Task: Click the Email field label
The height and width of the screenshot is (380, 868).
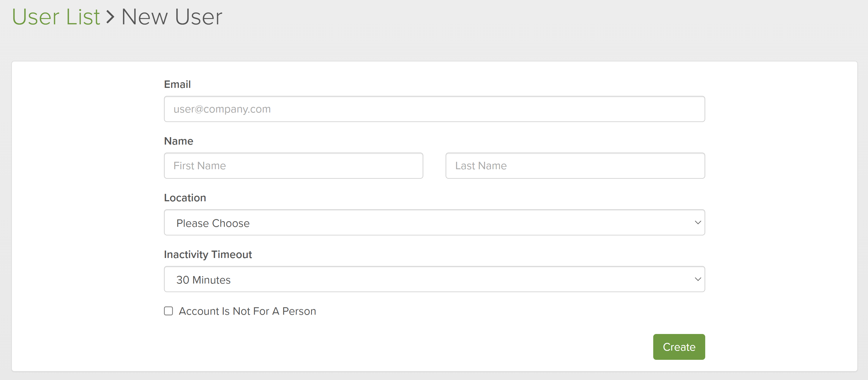Action: pyautogui.click(x=177, y=84)
